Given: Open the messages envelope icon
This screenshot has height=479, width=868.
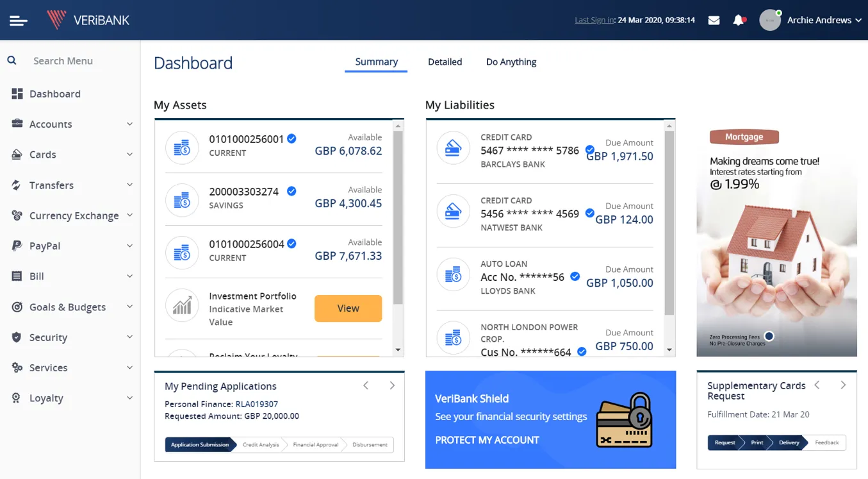Looking at the screenshot, I should 714,21.
